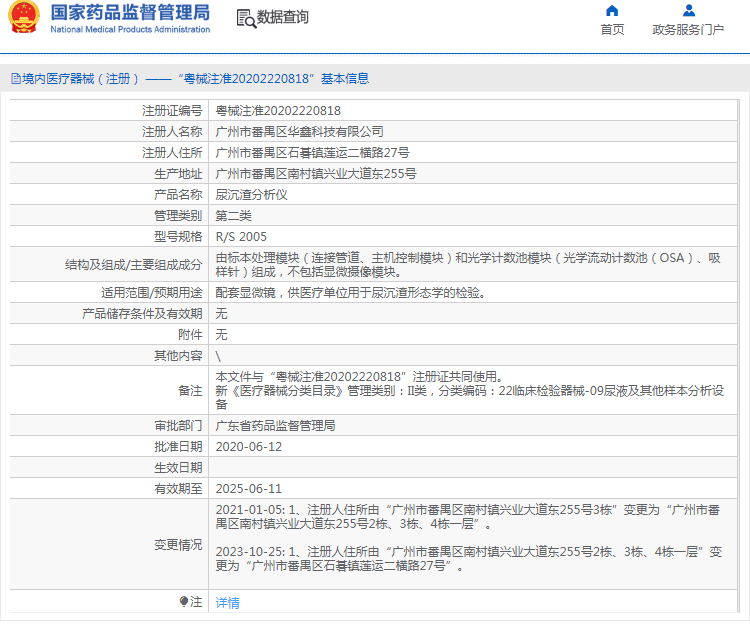This screenshot has height=628, width=750.
Task: Select 广州市番禺区华鑫科技有限公司 registrant name
Action: 299,132
